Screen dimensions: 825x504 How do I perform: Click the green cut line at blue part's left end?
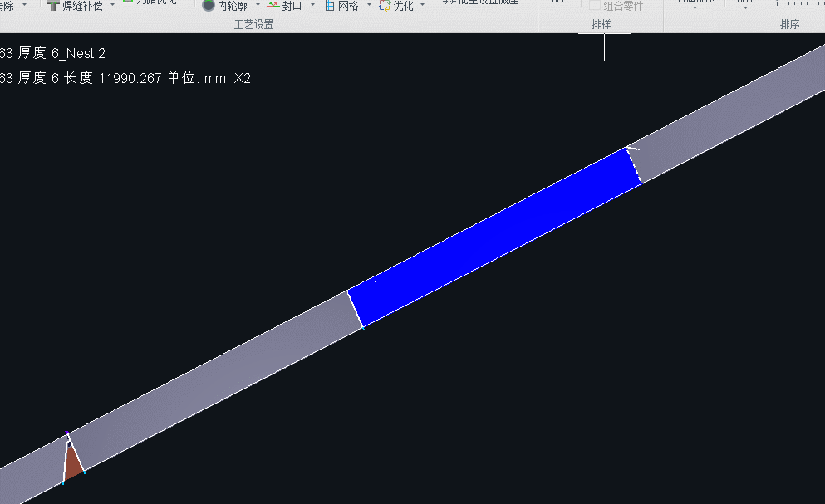(356, 309)
